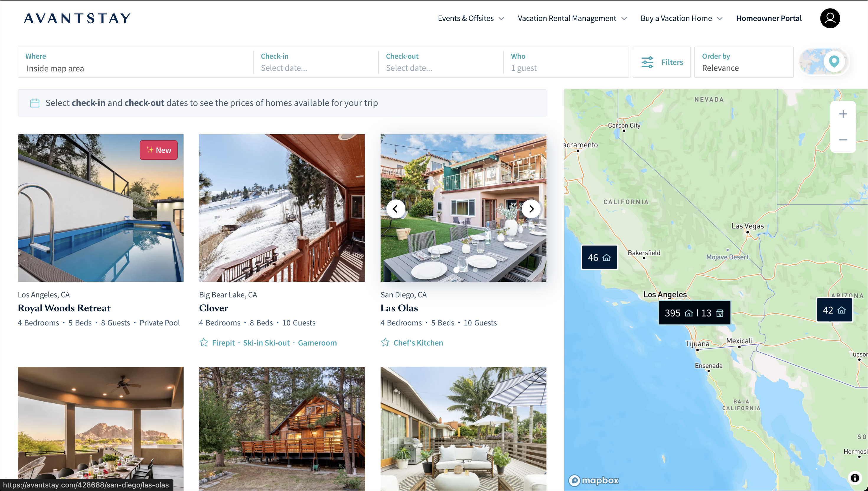Open the Clover snowy deck photo
This screenshot has width=868, height=491.
pos(282,208)
